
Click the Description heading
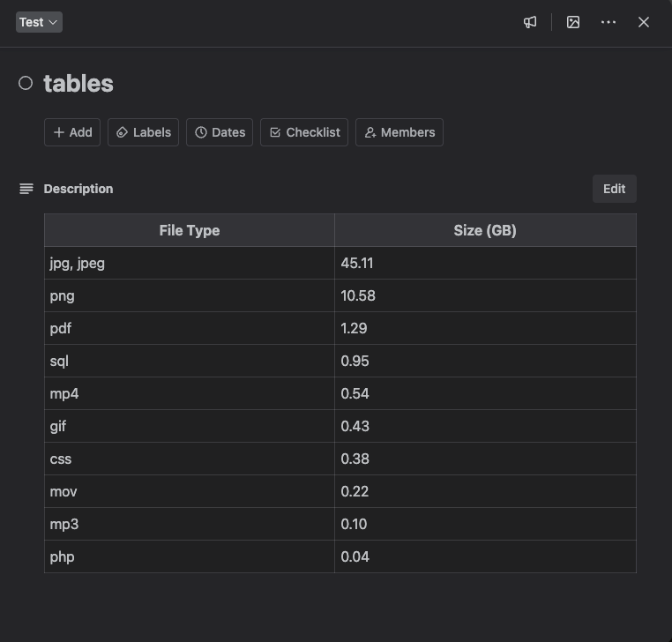point(78,189)
